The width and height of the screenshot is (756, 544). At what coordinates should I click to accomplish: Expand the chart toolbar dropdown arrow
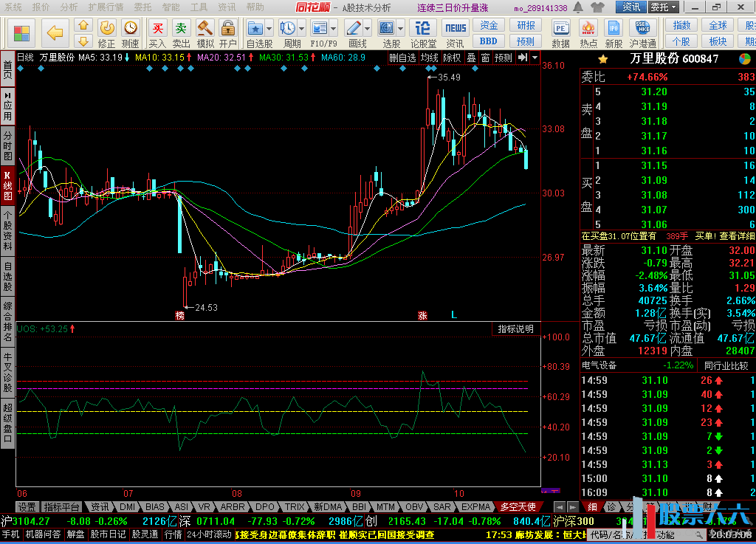pos(535,58)
